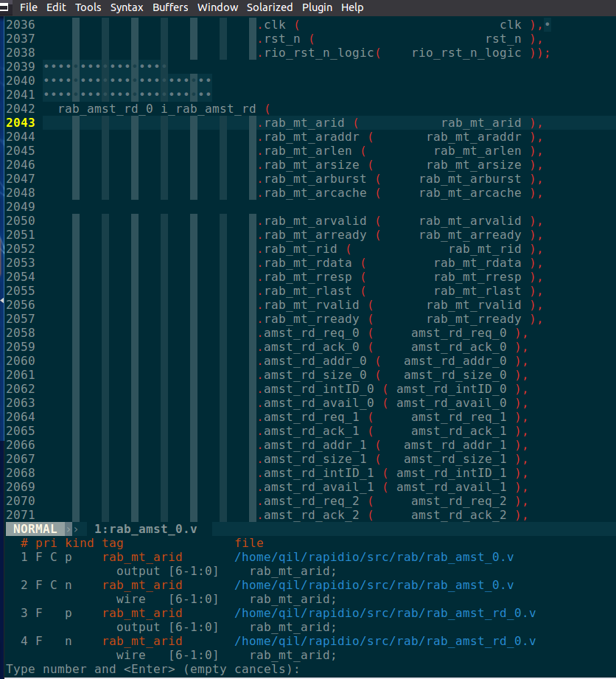Click the first tag entry rab_mt_arid
Image resolution: width=616 pixels, height=679 pixels.
(x=142, y=557)
